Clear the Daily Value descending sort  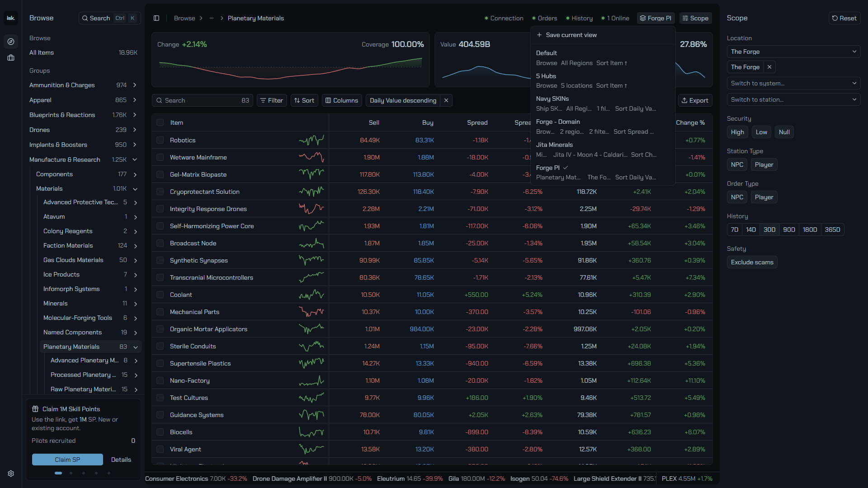click(x=446, y=100)
